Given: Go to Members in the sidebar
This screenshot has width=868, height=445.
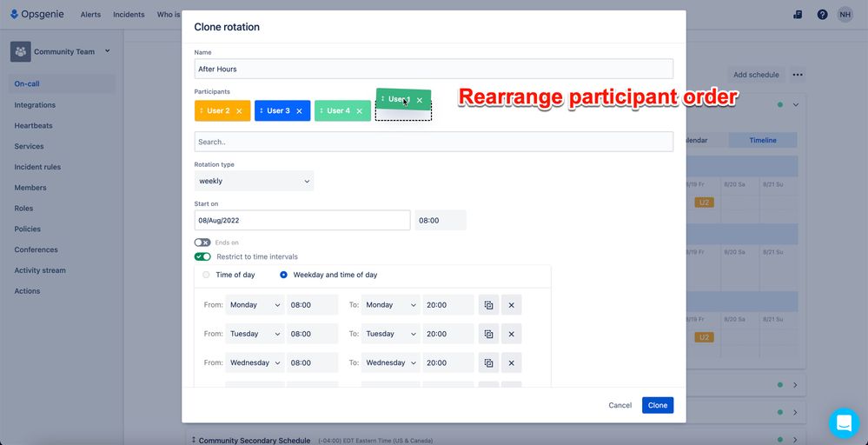Looking at the screenshot, I should 30,188.
